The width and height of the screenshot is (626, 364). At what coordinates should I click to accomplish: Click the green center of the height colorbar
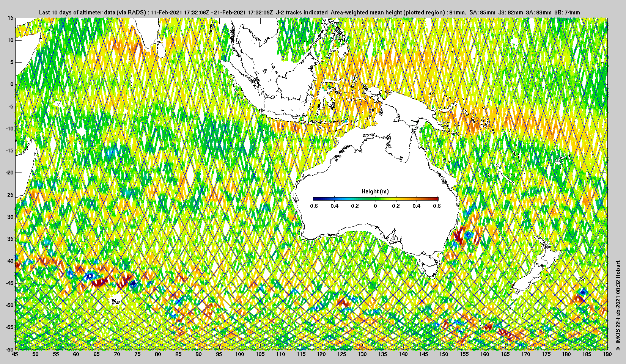(x=376, y=199)
